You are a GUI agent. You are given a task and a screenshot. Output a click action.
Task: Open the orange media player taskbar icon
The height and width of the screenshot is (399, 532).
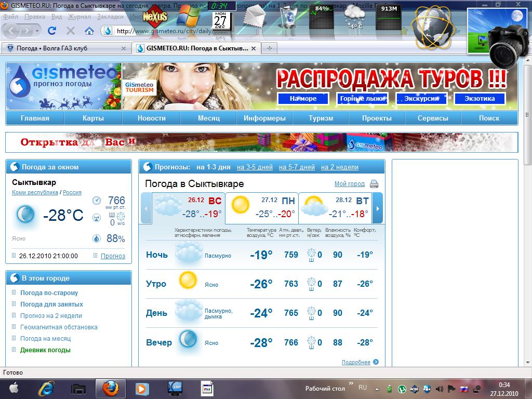point(142,389)
